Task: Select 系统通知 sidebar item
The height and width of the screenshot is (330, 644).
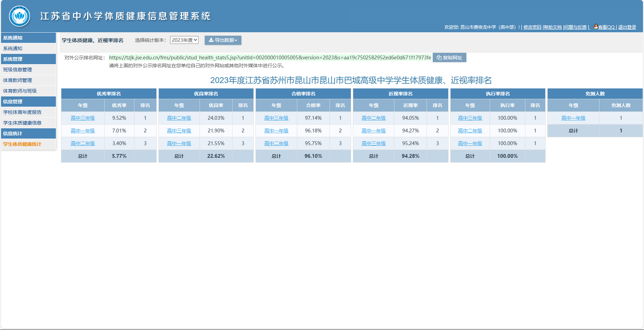Action: (x=28, y=48)
